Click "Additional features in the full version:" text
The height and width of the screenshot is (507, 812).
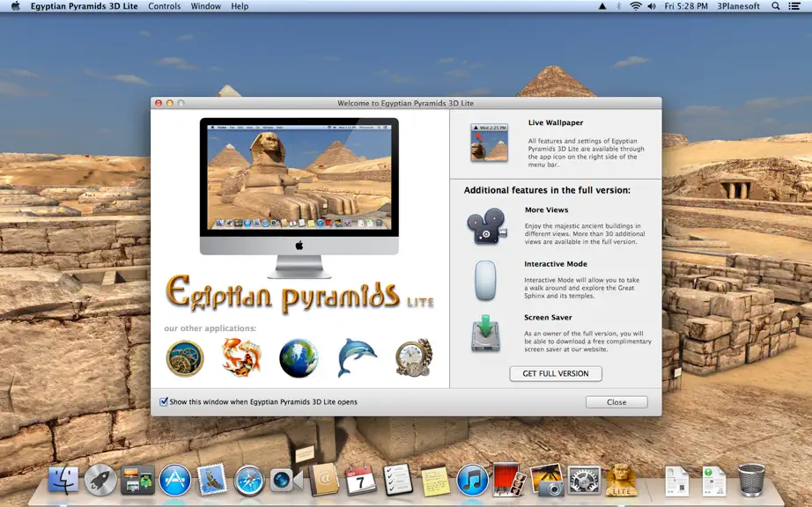(x=547, y=190)
